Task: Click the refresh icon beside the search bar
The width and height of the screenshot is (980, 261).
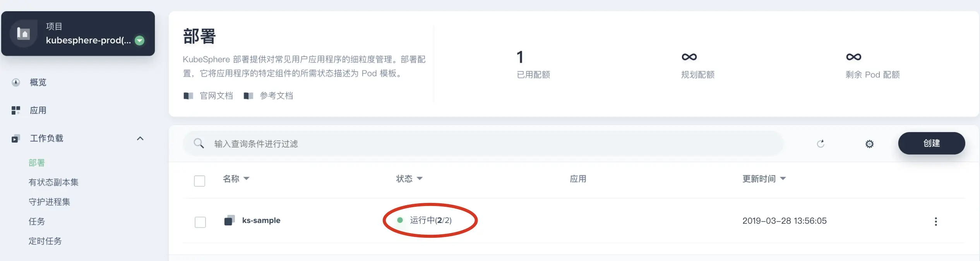Action: tap(821, 144)
